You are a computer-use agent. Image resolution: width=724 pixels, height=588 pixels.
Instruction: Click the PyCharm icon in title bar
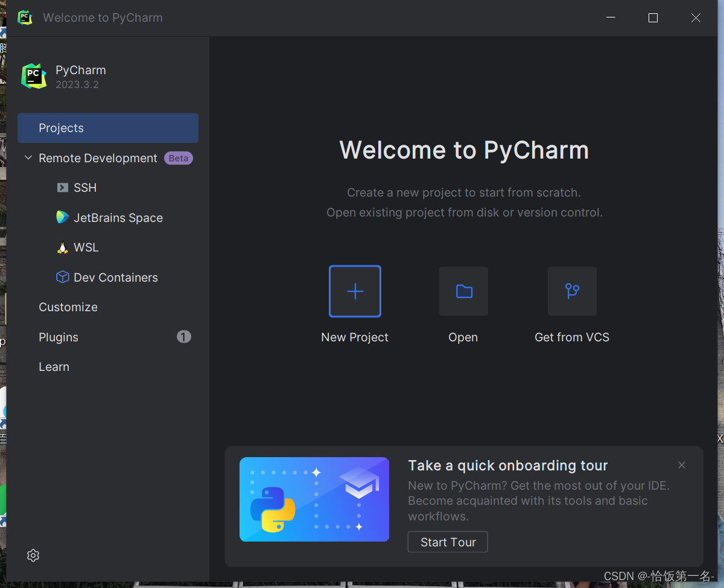pos(25,17)
